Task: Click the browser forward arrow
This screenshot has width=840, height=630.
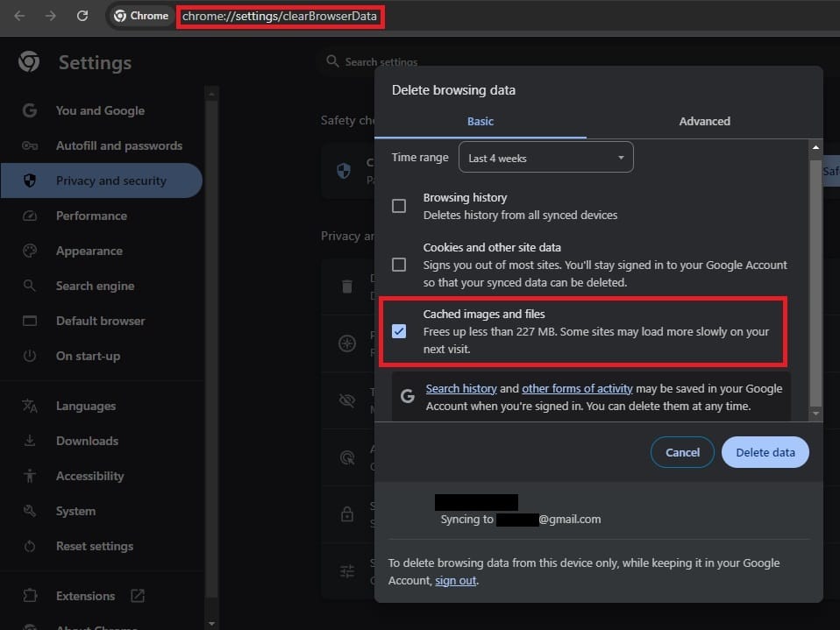Action: [50, 16]
